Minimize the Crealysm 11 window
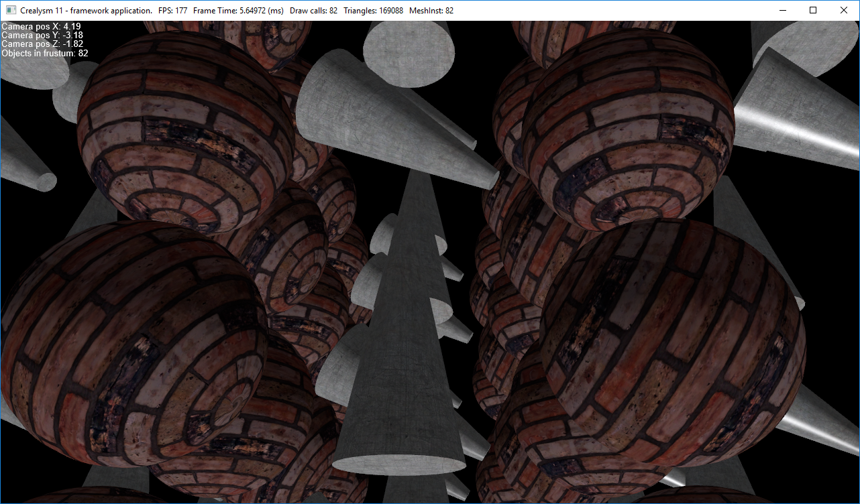 [x=782, y=11]
